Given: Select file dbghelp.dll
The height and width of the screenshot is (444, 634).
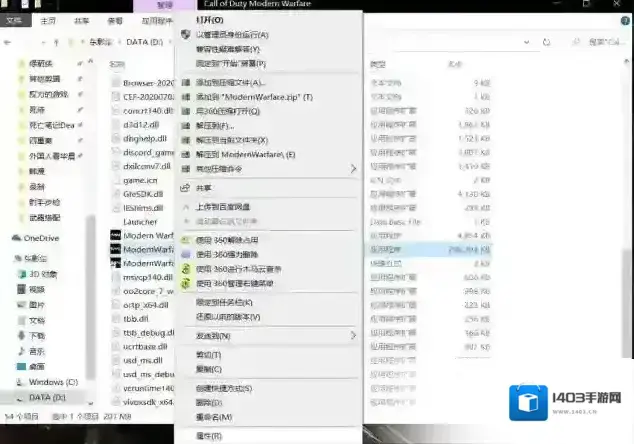Looking at the screenshot, I should click(x=145, y=139).
